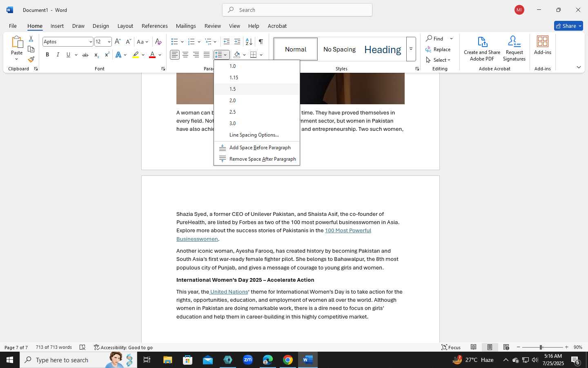Viewport: 588px width, 368px height.
Task: Decrease font size with shrink icon
Action: (128, 42)
